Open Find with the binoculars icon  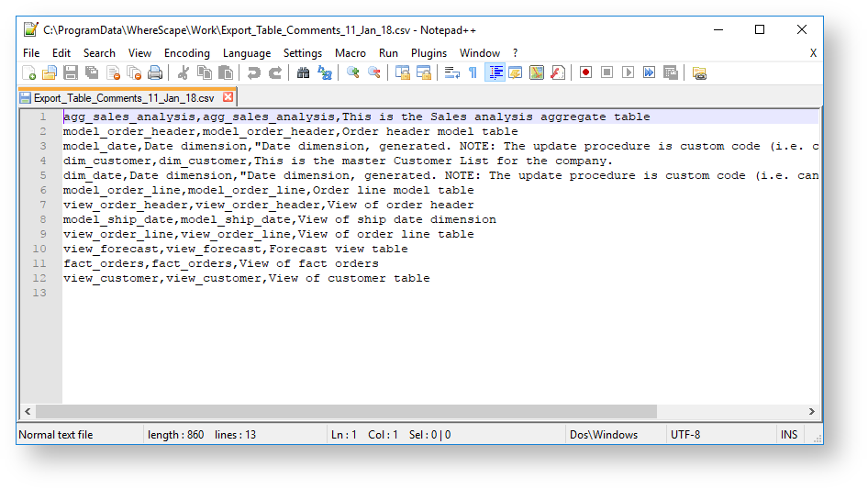(304, 72)
